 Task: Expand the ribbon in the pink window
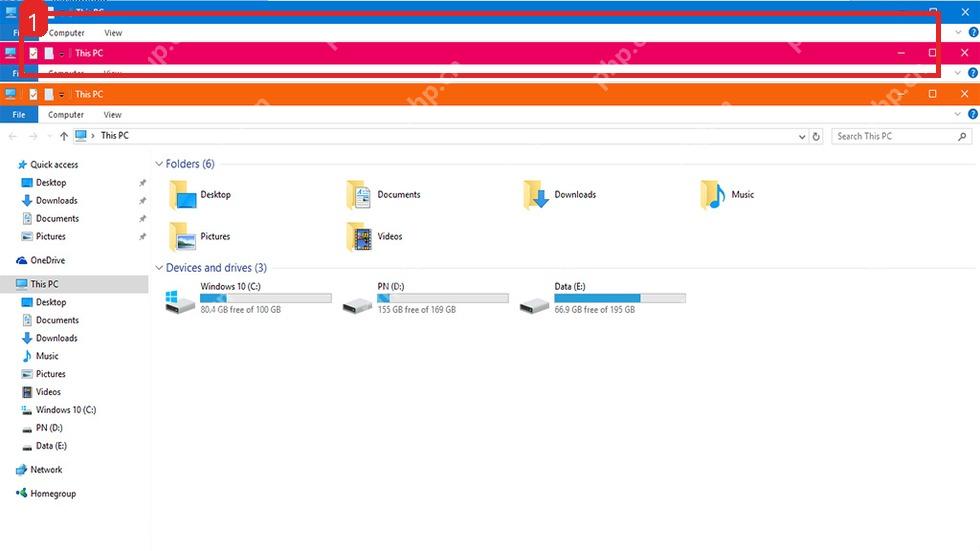pos(958,73)
